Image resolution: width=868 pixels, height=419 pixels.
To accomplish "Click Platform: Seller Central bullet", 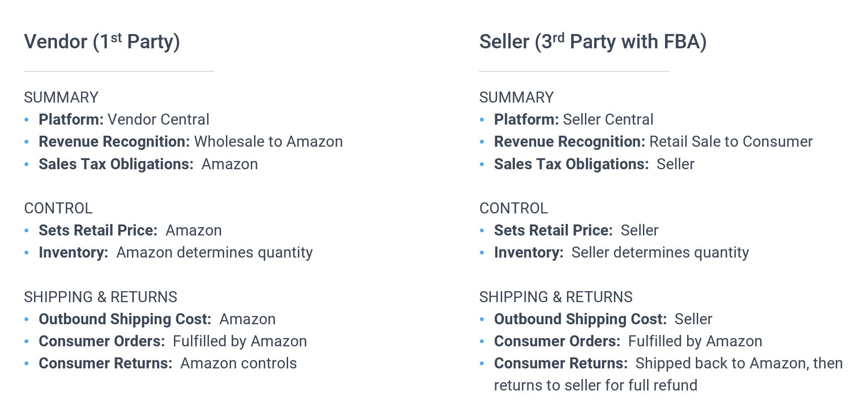I will [573, 120].
